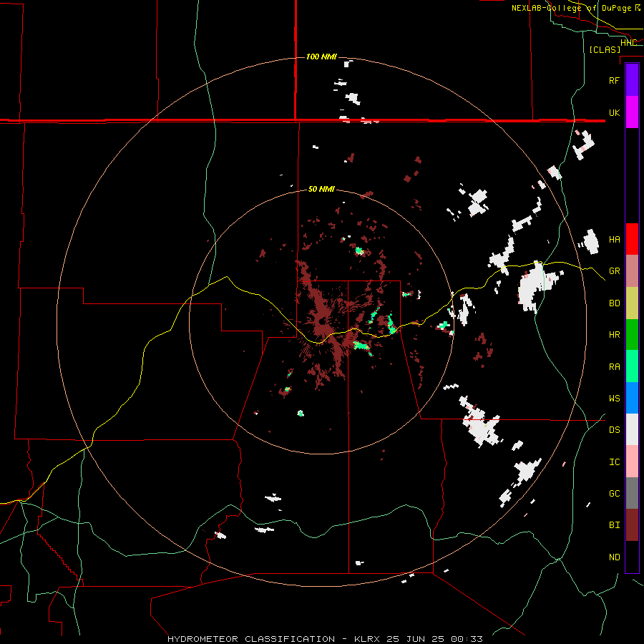644x644 pixels.
Task: Choose the IC legend label
Action: pos(614,462)
